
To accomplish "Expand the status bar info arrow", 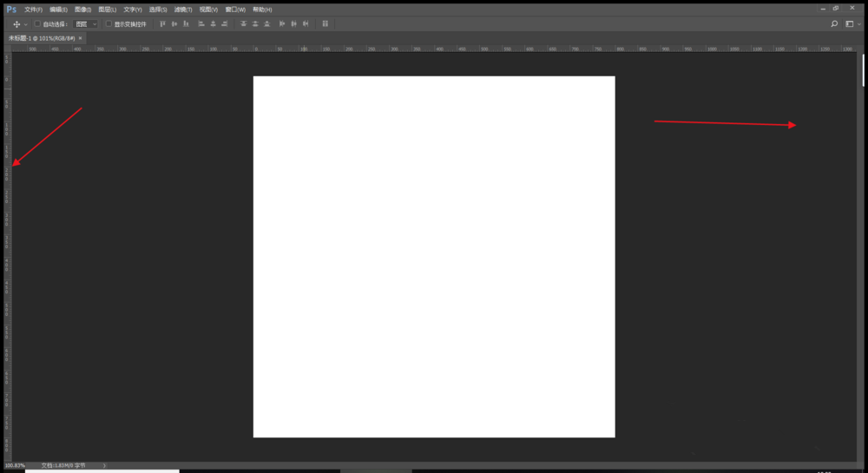I will tap(104, 465).
